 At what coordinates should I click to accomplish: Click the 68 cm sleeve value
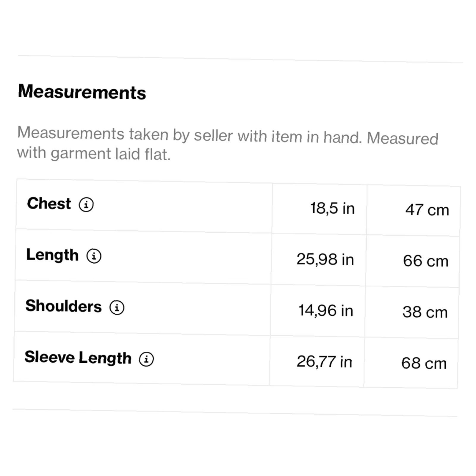click(424, 363)
